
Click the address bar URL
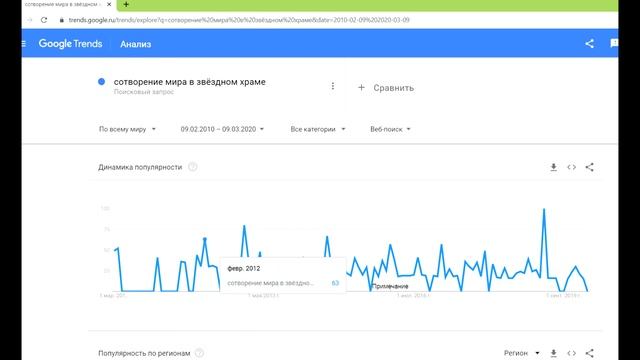pos(239,20)
